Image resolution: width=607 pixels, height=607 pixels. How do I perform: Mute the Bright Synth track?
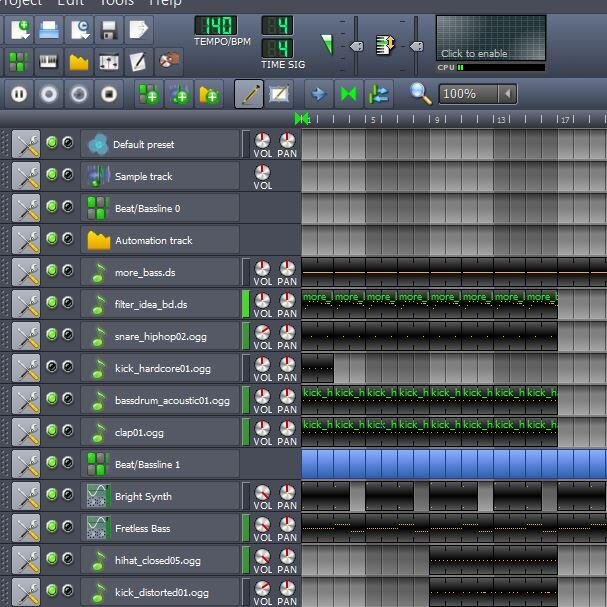point(51,494)
